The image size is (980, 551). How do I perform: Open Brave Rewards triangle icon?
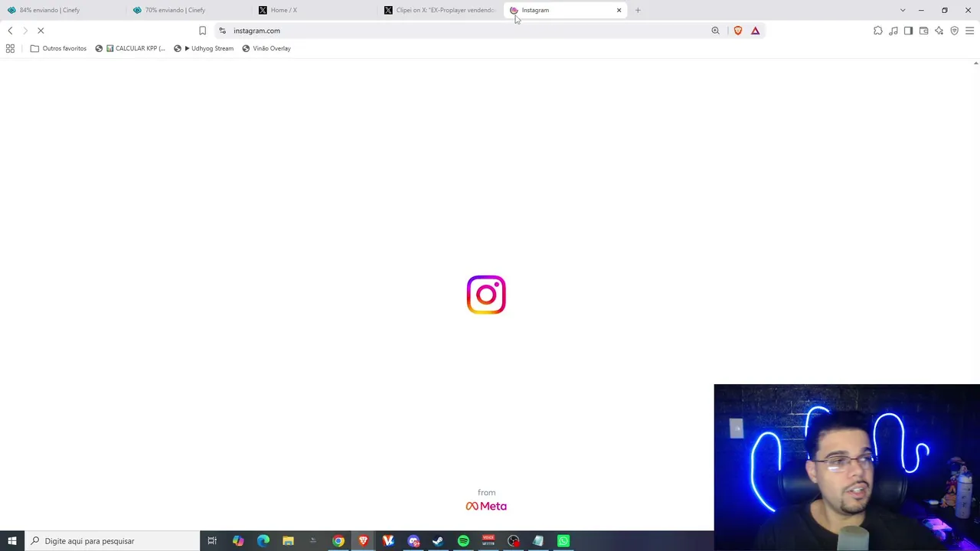point(755,31)
